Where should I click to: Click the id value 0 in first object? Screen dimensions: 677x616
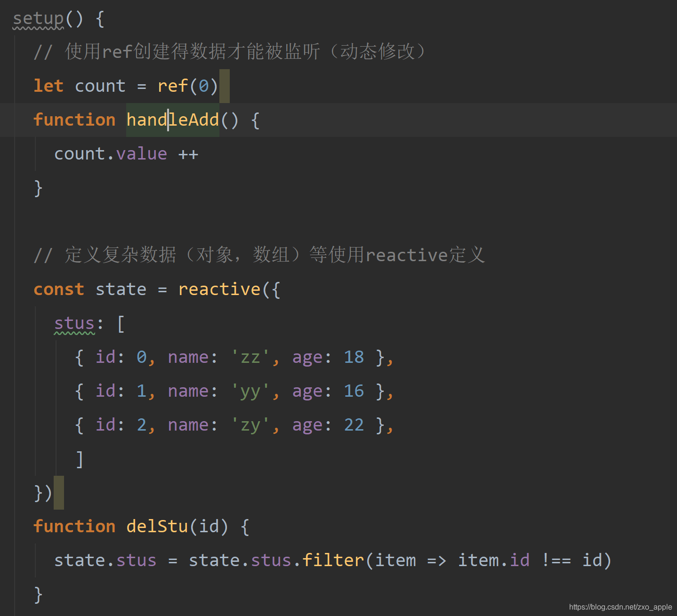(x=142, y=357)
